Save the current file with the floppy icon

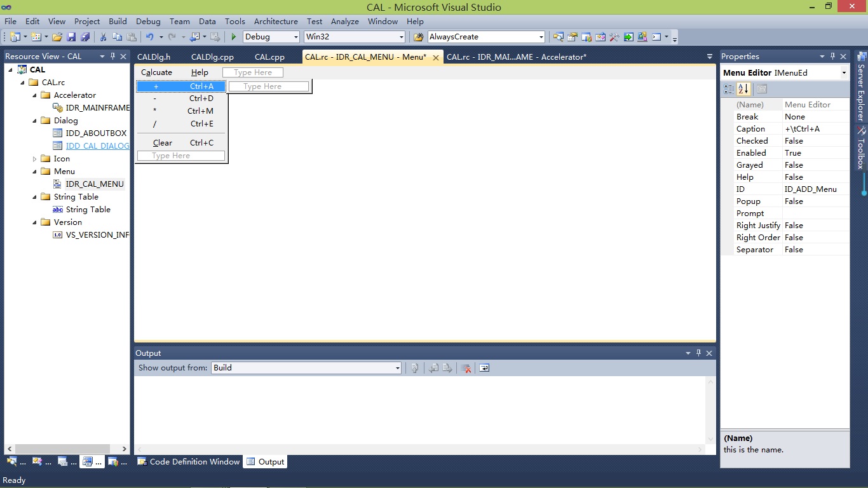[71, 37]
